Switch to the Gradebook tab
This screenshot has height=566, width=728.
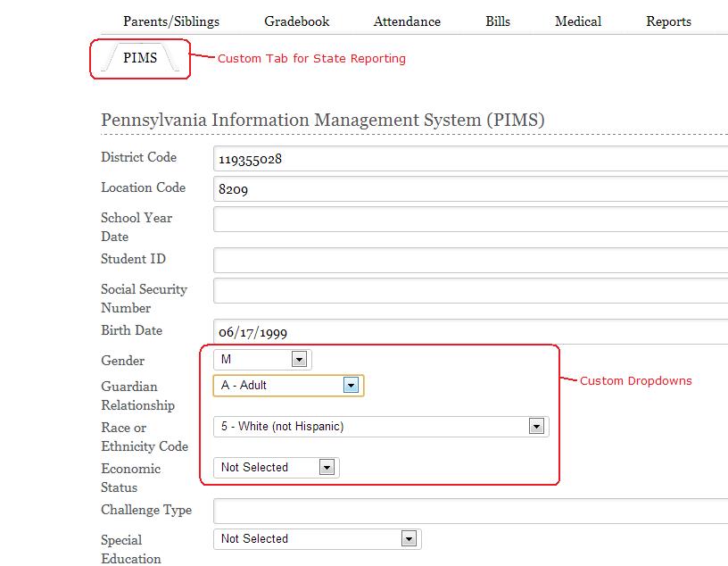coord(297,21)
